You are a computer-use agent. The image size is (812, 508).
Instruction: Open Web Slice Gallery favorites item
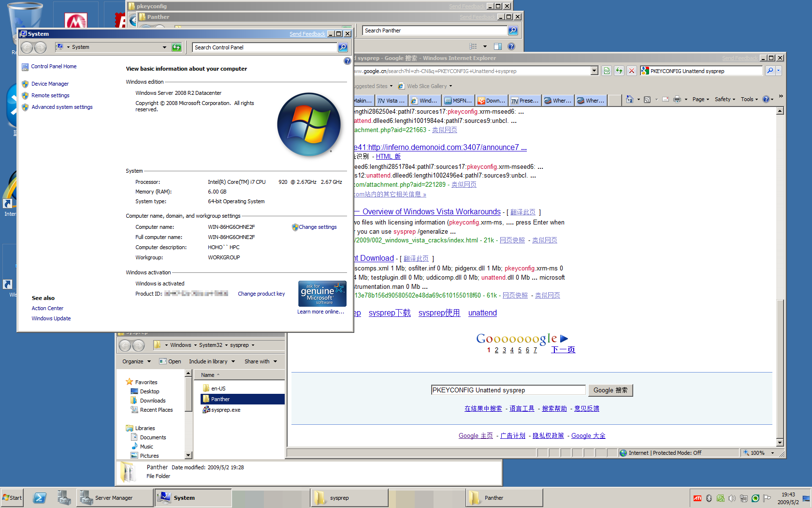click(426, 86)
